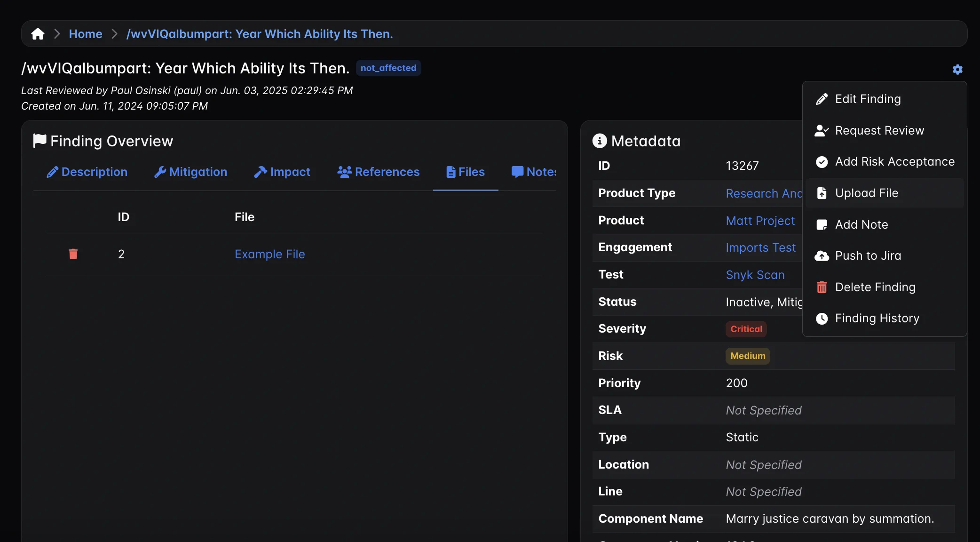Open the References tab
The width and height of the screenshot is (980, 542).
pos(379,172)
